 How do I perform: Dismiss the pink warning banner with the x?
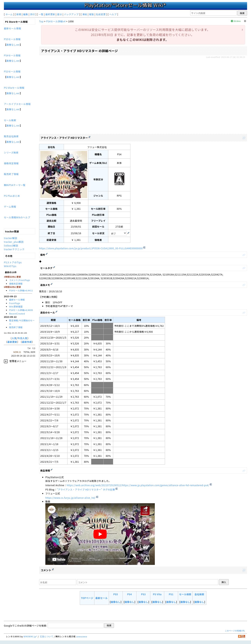242,30
